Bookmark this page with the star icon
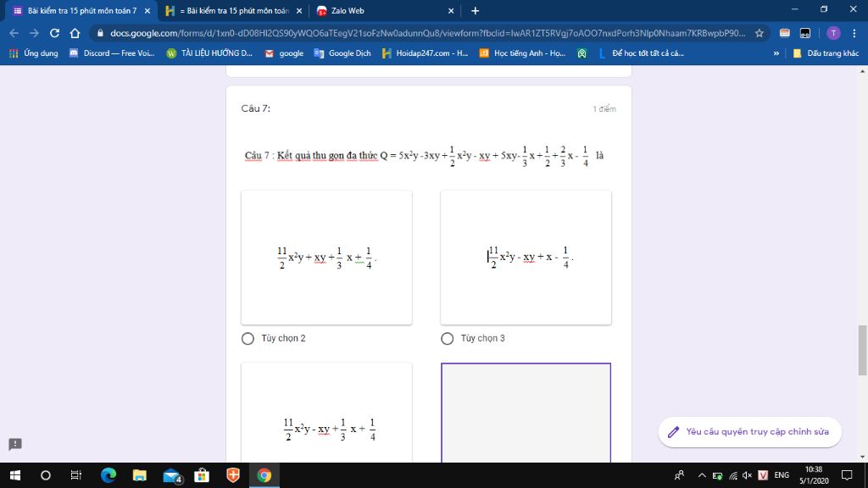Screen dimensions: 868x488 759,33
